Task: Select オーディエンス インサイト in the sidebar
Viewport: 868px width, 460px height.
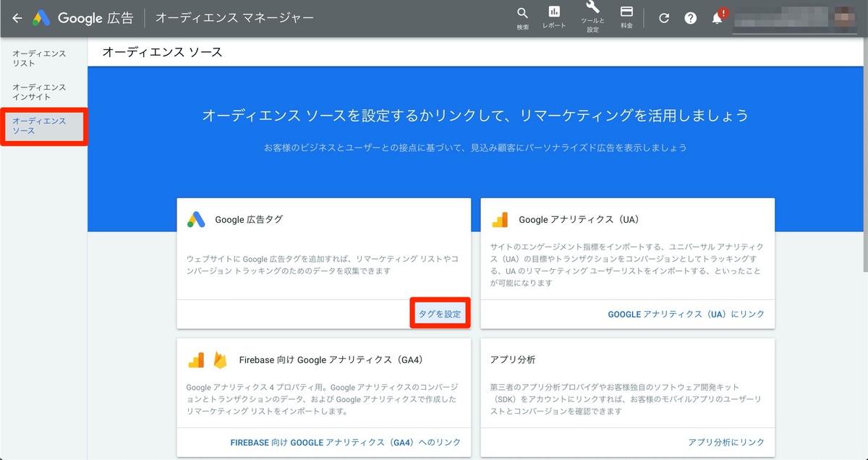Action: tap(39, 92)
